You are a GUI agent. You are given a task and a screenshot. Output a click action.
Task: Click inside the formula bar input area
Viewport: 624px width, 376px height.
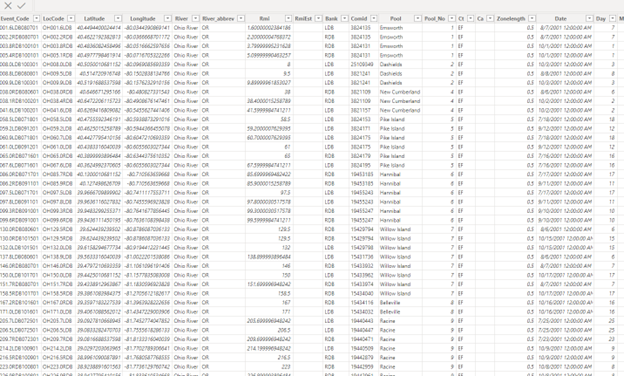click(x=329, y=6)
